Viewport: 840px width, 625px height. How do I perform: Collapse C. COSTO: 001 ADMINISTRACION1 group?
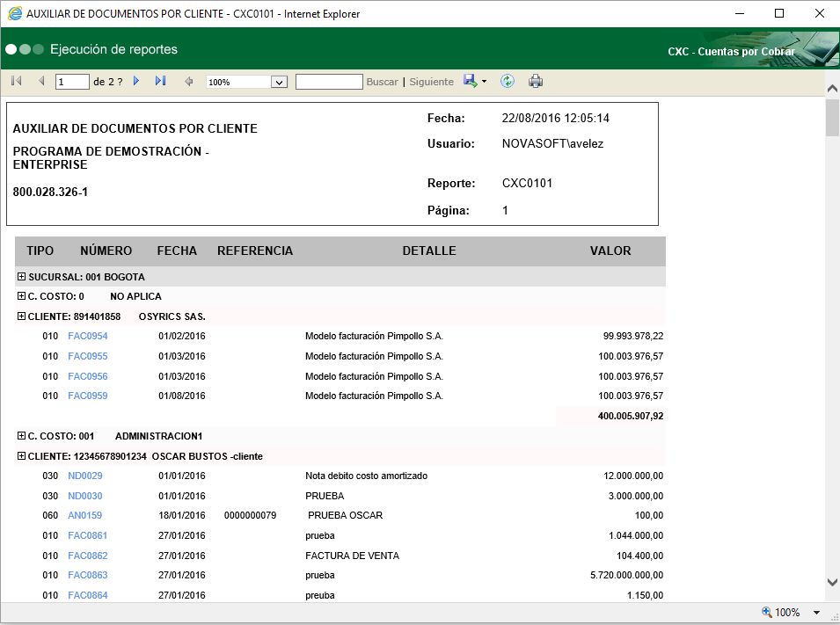coord(22,436)
